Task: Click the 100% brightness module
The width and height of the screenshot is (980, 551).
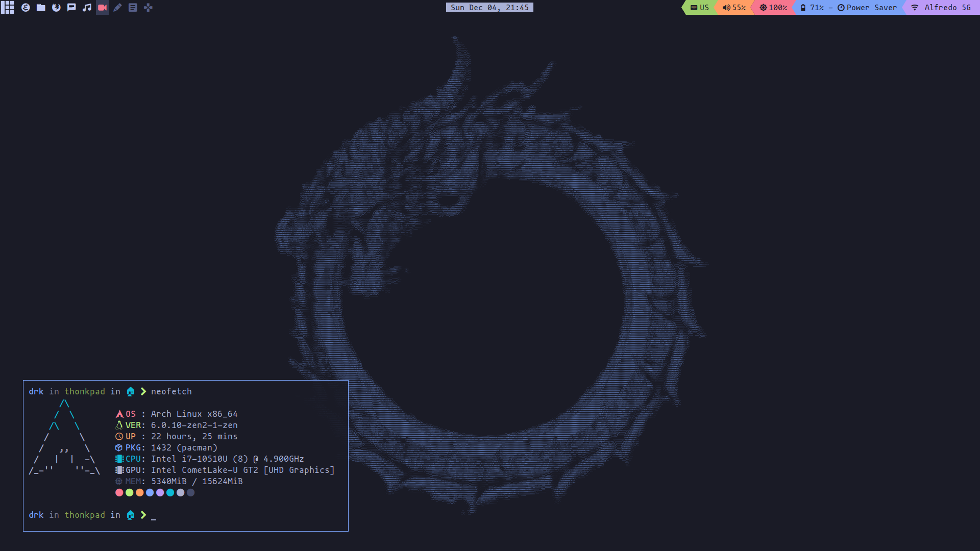Action: pos(773,8)
